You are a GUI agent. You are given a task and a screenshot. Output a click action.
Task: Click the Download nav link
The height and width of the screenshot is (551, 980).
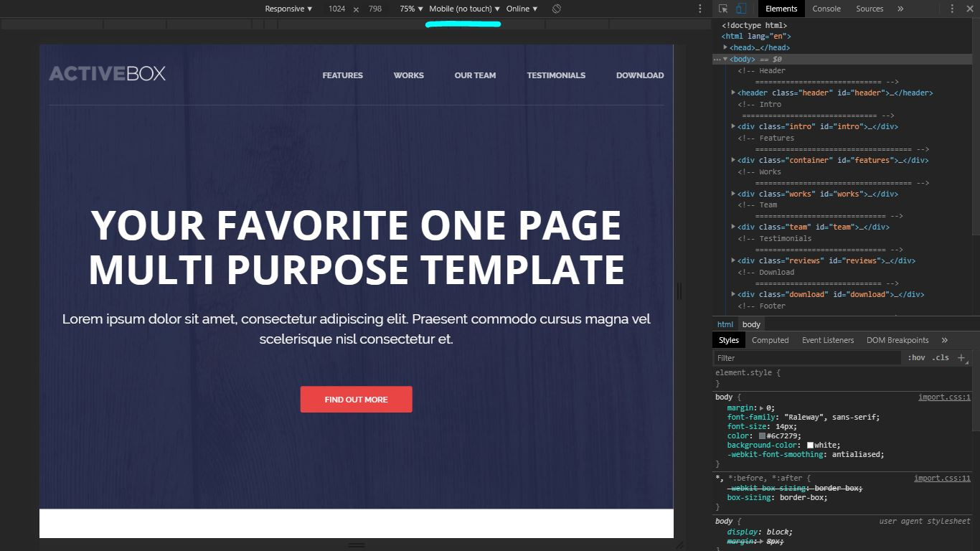click(x=640, y=75)
